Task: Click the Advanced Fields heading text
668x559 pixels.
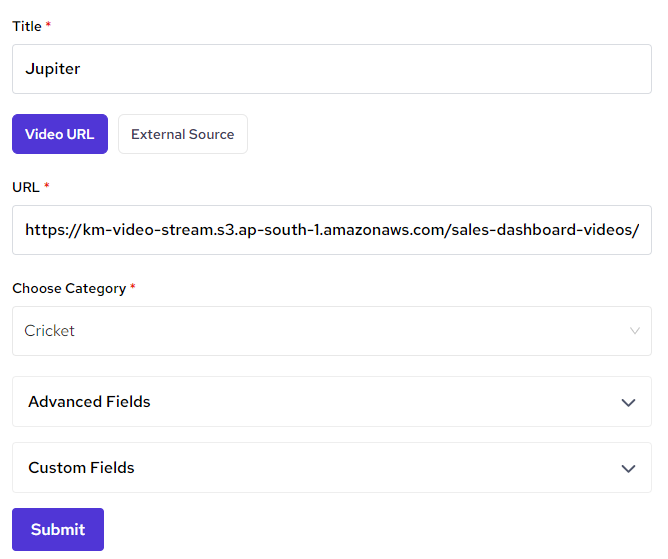Action: point(89,402)
